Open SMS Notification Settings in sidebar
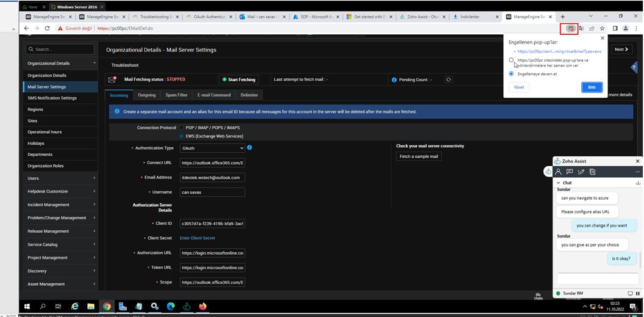This screenshot has height=317, width=644. [60, 98]
